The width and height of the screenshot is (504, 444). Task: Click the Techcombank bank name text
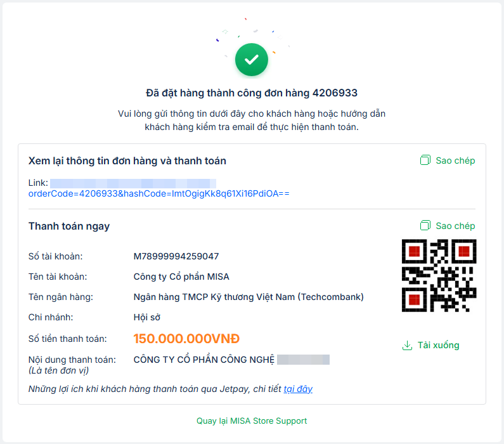click(249, 297)
